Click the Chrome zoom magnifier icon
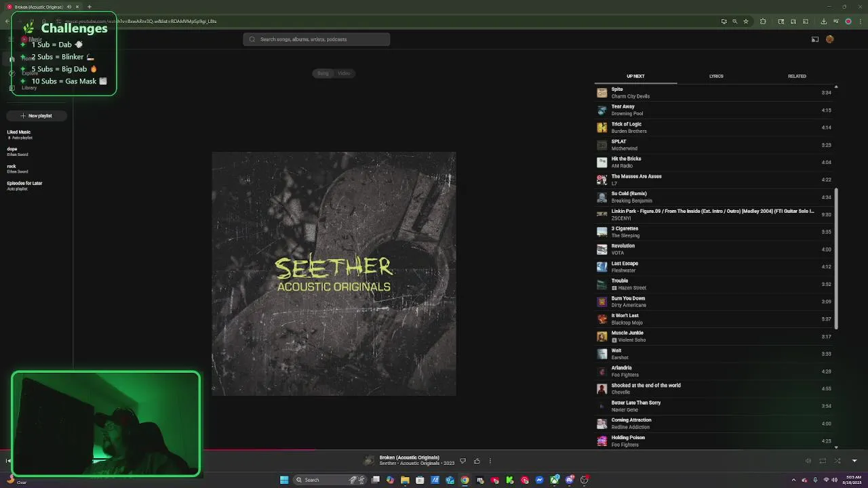 pyautogui.click(x=734, y=21)
